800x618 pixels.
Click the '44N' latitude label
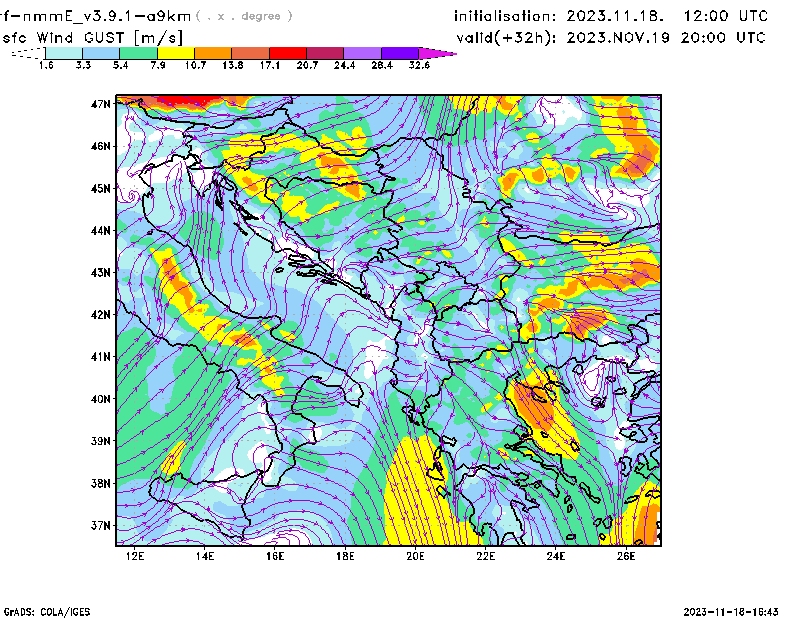101,231
